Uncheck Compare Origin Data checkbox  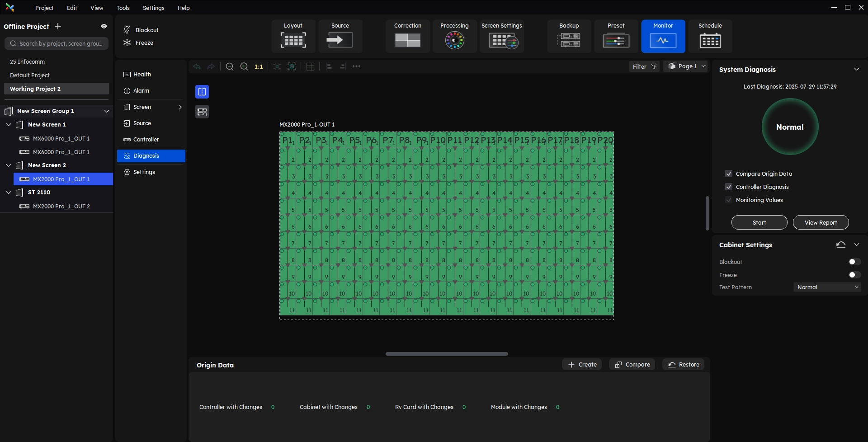[728, 174]
